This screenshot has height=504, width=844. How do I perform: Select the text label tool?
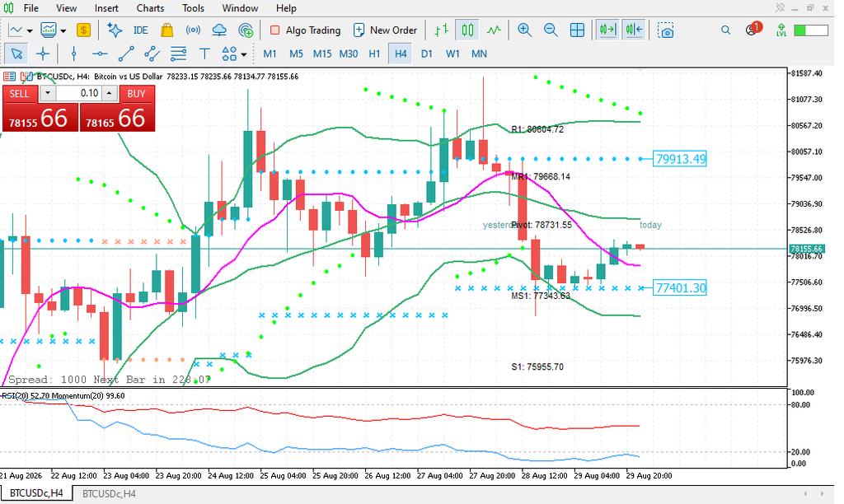click(204, 54)
